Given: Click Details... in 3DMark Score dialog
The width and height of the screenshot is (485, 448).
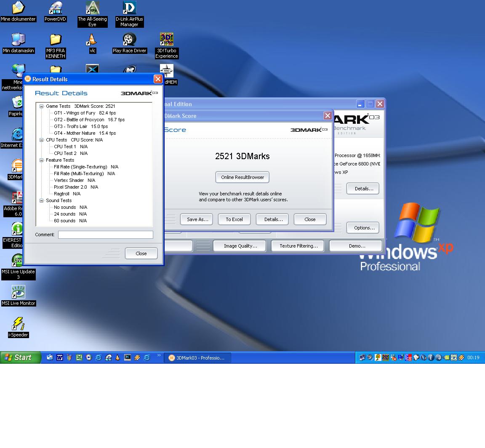Looking at the screenshot, I should pos(272,219).
